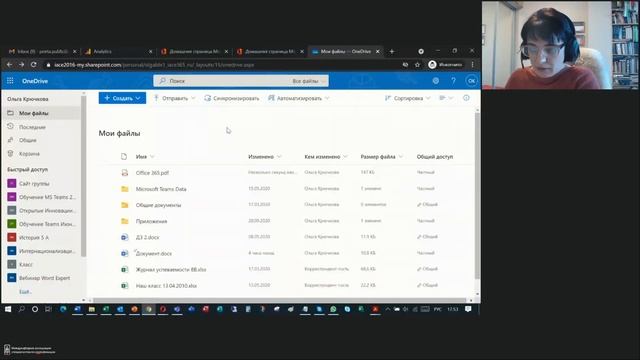This screenshot has width=640, height=360.
Task: Select all files via the header file-type icon
Action: tap(124, 157)
